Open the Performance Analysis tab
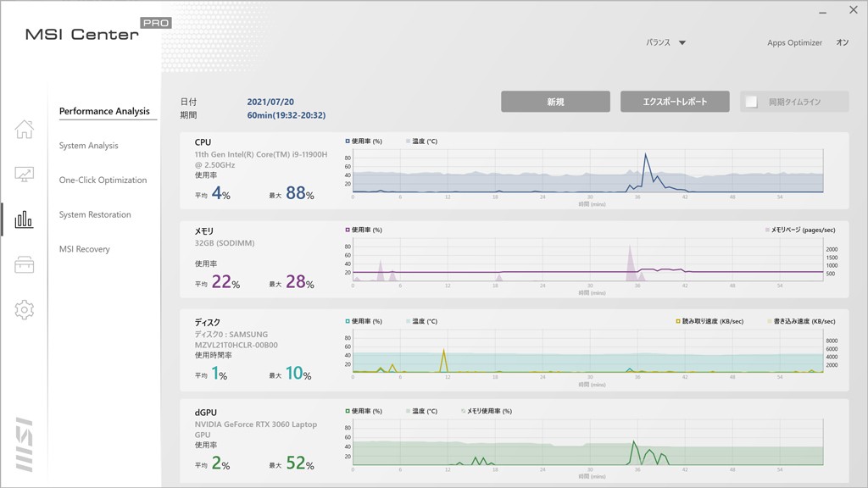Viewport: 868px width, 488px height. 104,111
